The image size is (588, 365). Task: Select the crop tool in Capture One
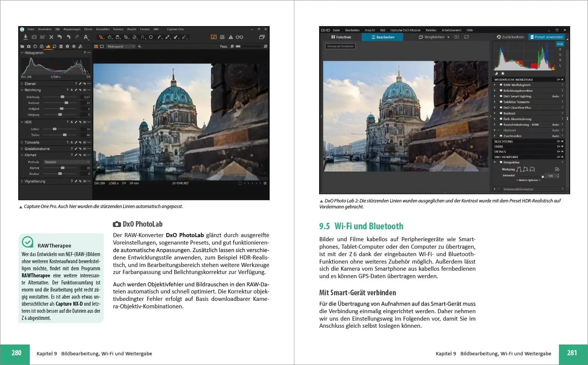(x=127, y=37)
